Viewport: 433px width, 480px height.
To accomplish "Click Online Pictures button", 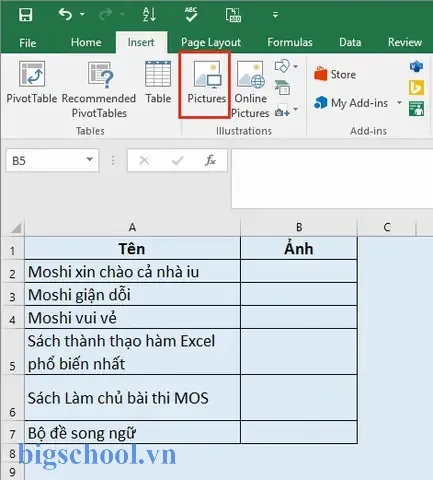I will point(251,89).
